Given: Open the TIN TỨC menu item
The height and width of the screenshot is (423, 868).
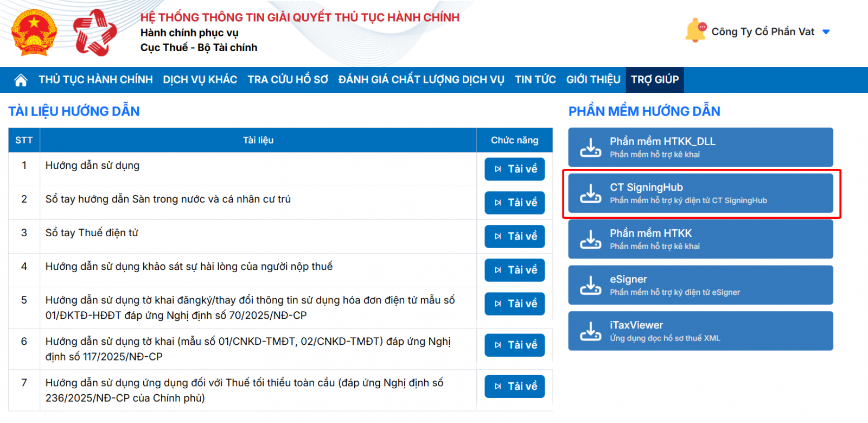Looking at the screenshot, I should click(x=535, y=80).
